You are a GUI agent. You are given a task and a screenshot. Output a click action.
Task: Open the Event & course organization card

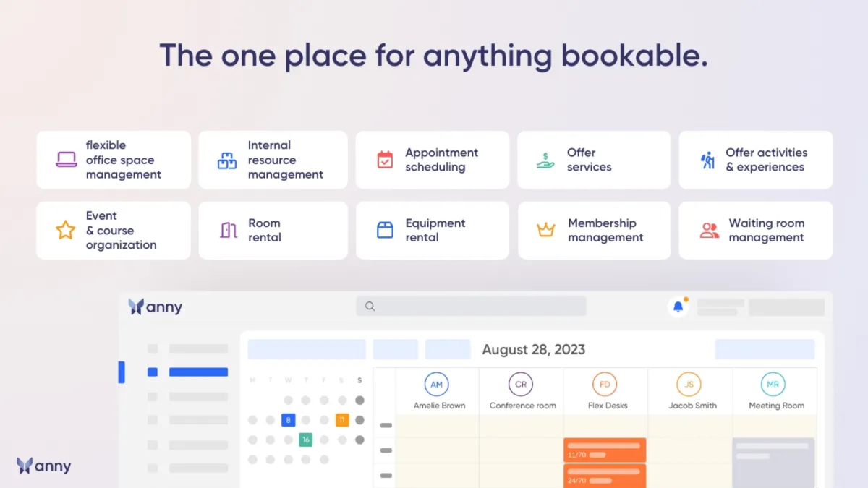(114, 231)
